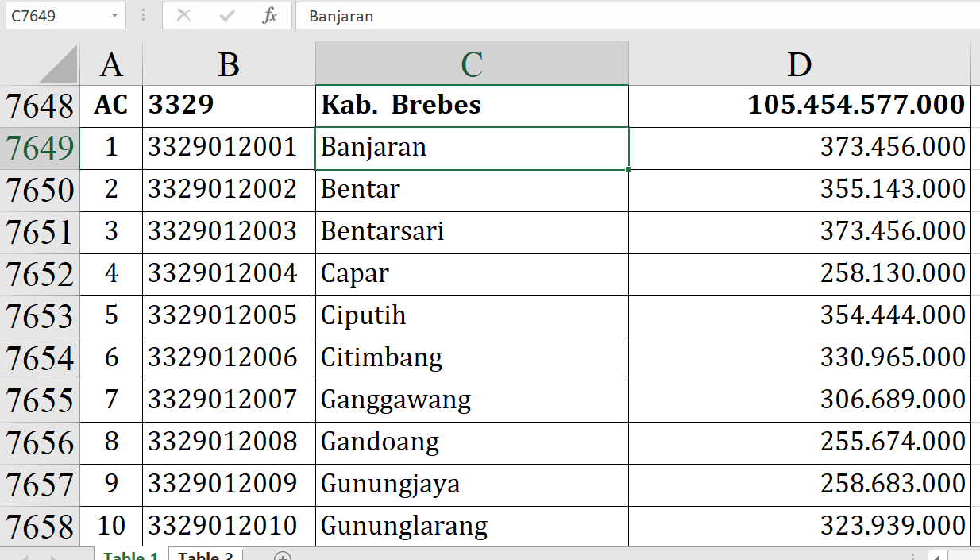Select row 7652 header
Viewport: 980px width, 560px height.
tap(40, 274)
